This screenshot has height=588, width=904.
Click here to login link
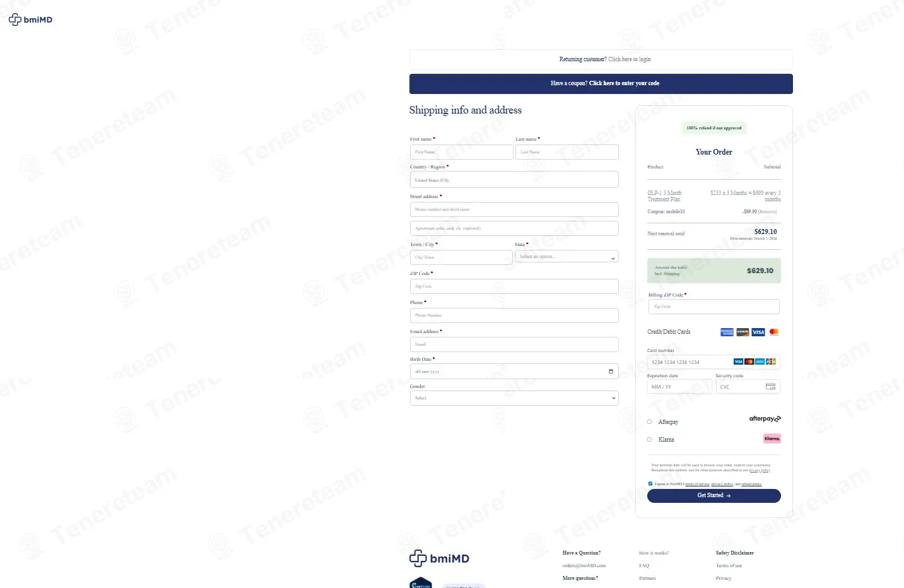tap(630, 59)
